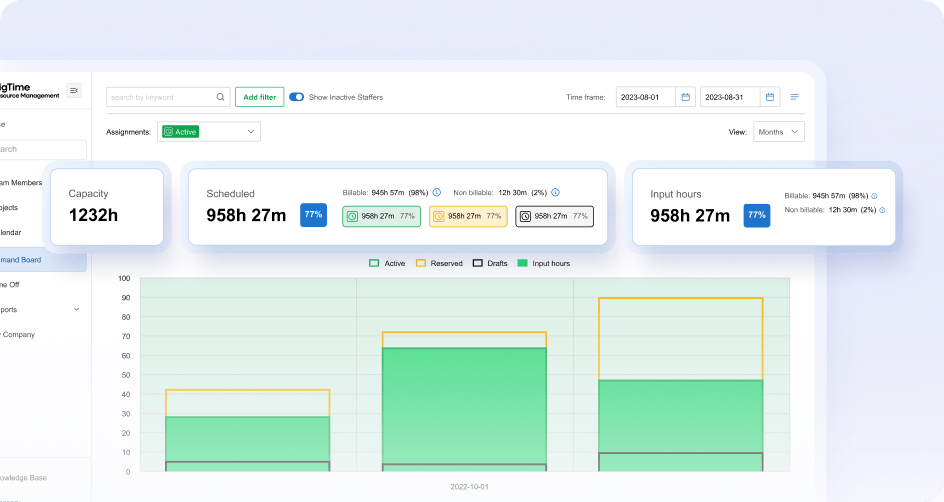This screenshot has width=944, height=502.
Task: Click the search magnifier icon
Action: (x=220, y=97)
